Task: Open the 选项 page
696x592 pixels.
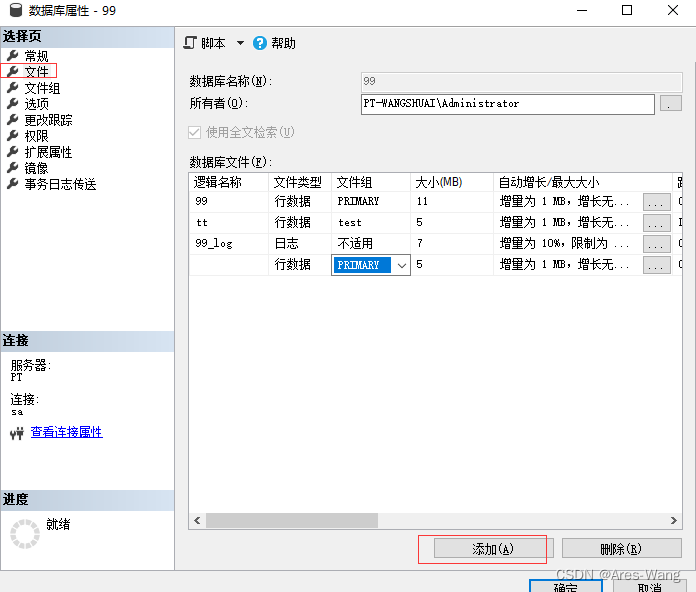Action: click(36, 104)
